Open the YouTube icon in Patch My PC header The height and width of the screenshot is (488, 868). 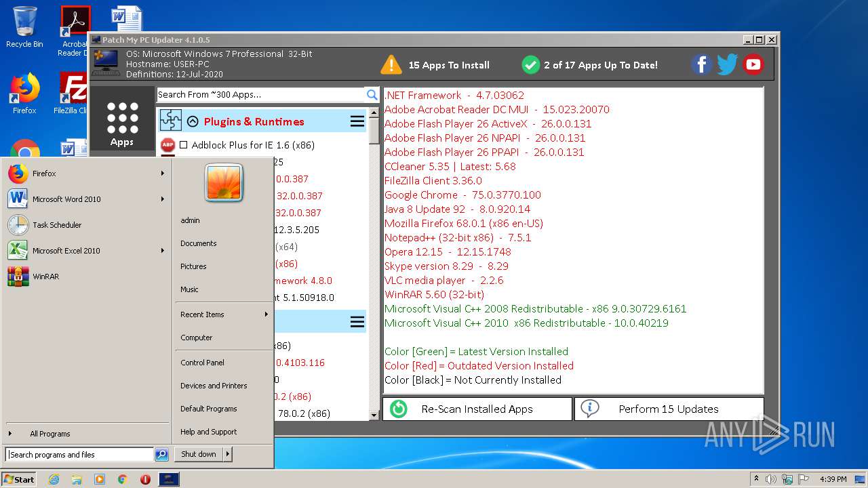753,65
